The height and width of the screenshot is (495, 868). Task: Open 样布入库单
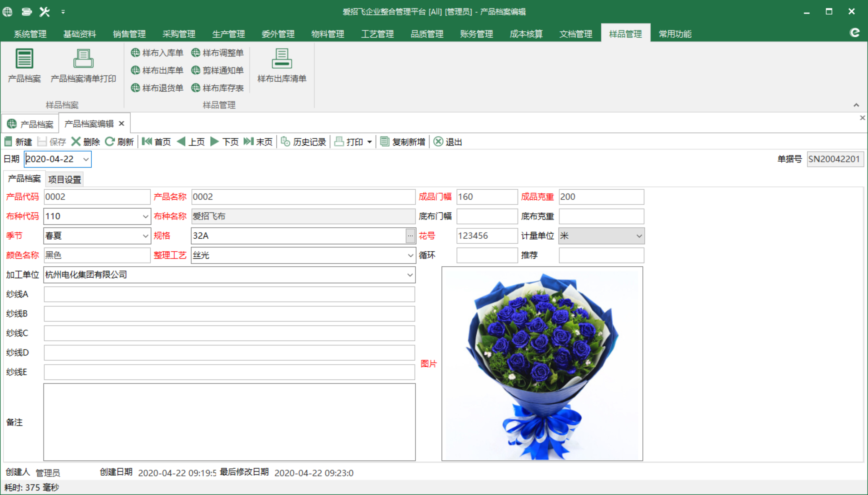[157, 53]
